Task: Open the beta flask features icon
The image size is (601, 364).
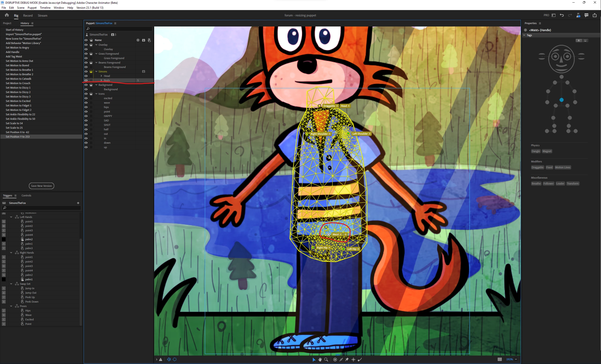Action: pyautogui.click(x=578, y=15)
